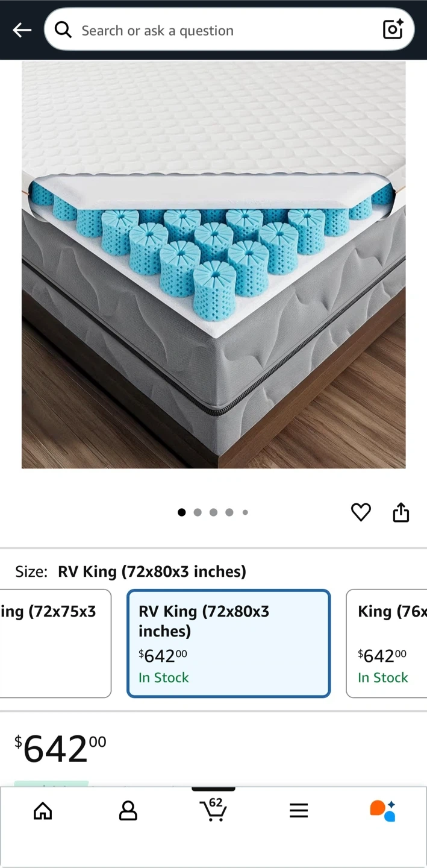427x868 pixels.
Task: Jump to second image carousel dot
Action: click(x=198, y=512)
